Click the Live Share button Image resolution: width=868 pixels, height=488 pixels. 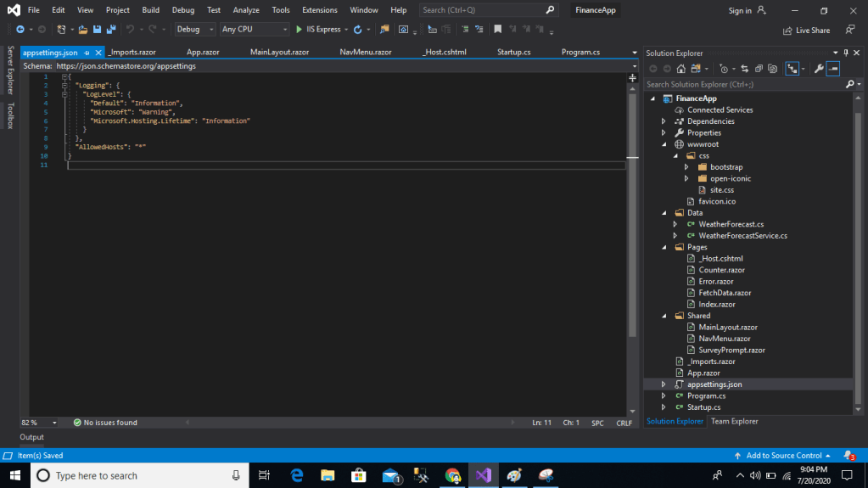click(806, 31)
